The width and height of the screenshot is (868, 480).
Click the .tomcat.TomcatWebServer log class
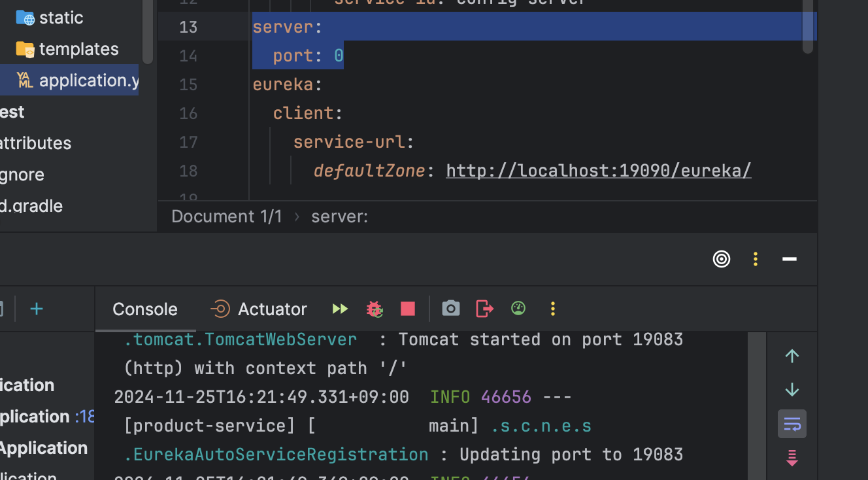point(241,339)
